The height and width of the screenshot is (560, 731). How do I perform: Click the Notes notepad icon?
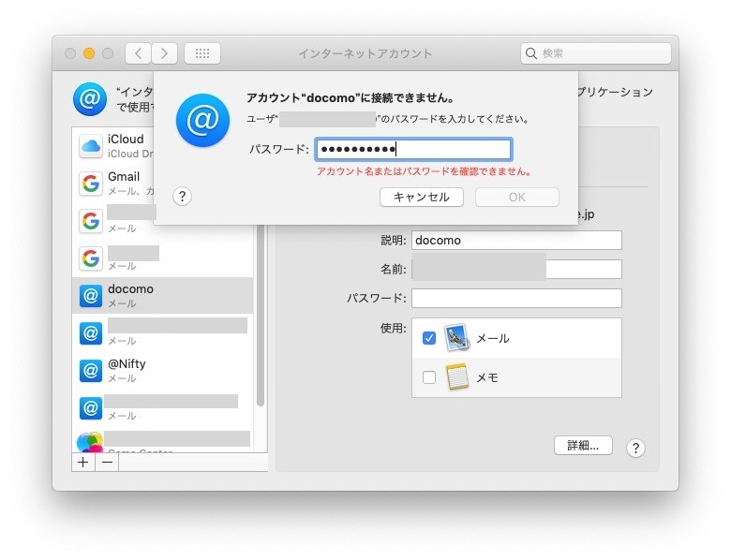click(457, 376)
